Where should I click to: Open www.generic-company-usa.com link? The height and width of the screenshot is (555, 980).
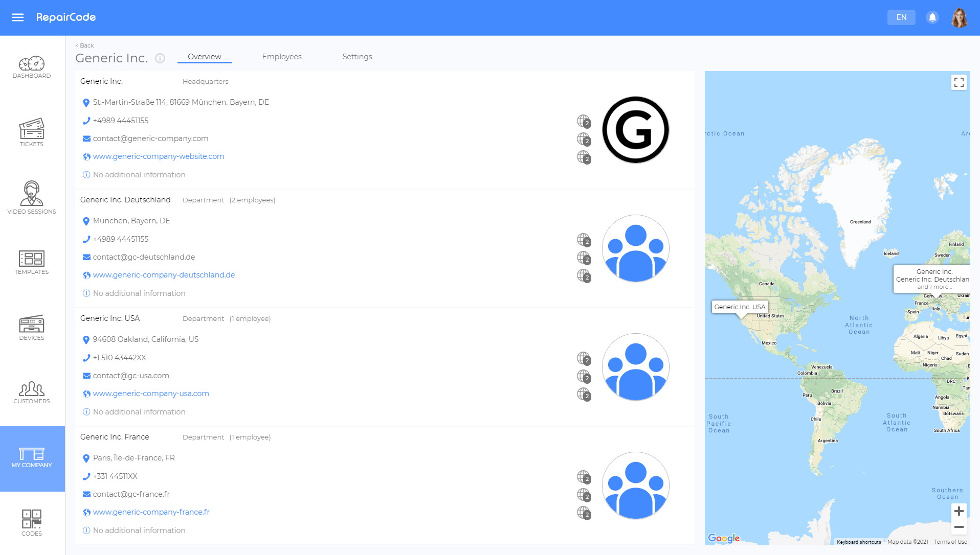(x=151, y=394)
